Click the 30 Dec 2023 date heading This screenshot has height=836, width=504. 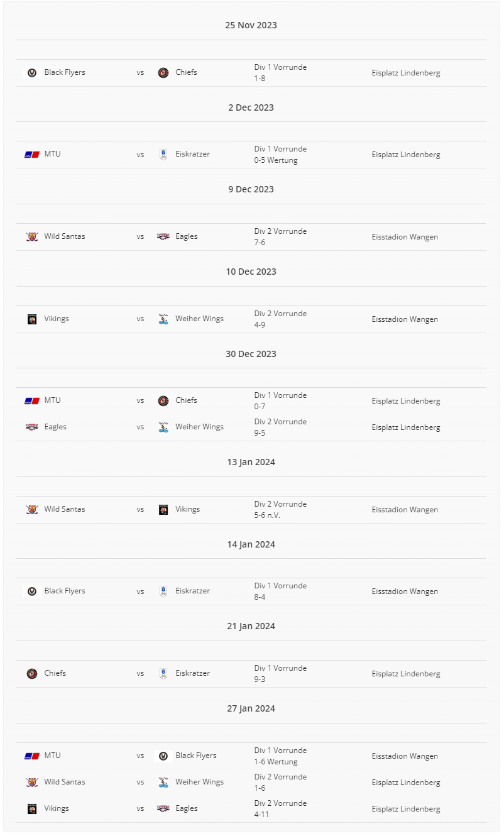coord(251,354)
